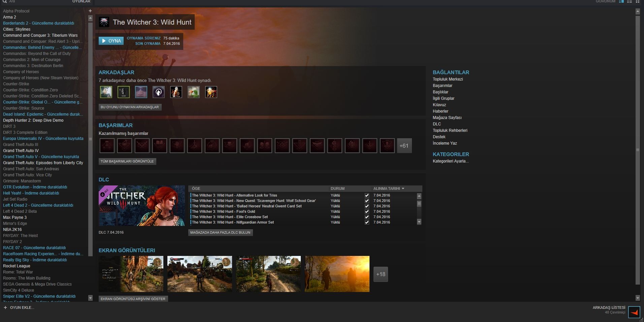Click the game list scroll up arrow
Viewport: 644px width, 322px height.
tap(90, 18)
